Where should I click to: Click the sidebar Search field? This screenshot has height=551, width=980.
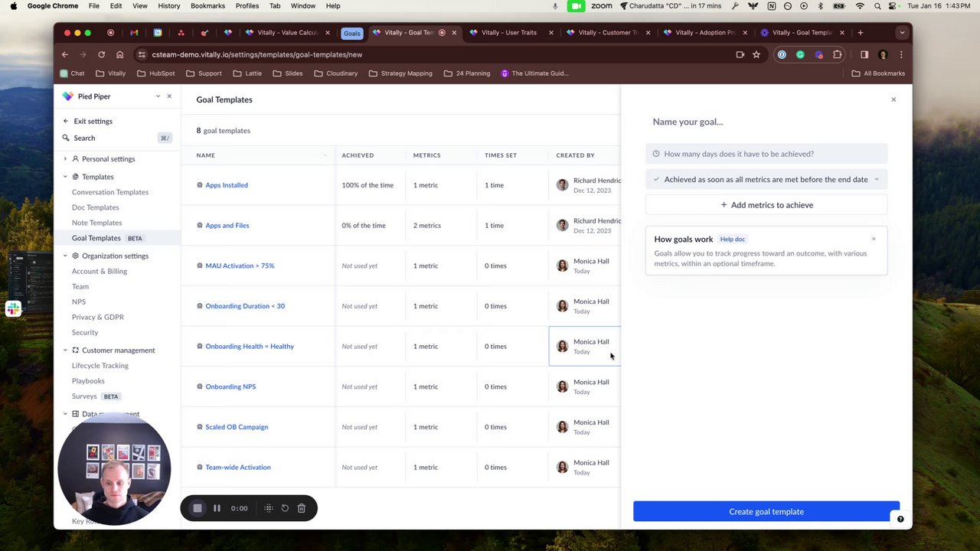pyautogui.click(x=117, y=138)
